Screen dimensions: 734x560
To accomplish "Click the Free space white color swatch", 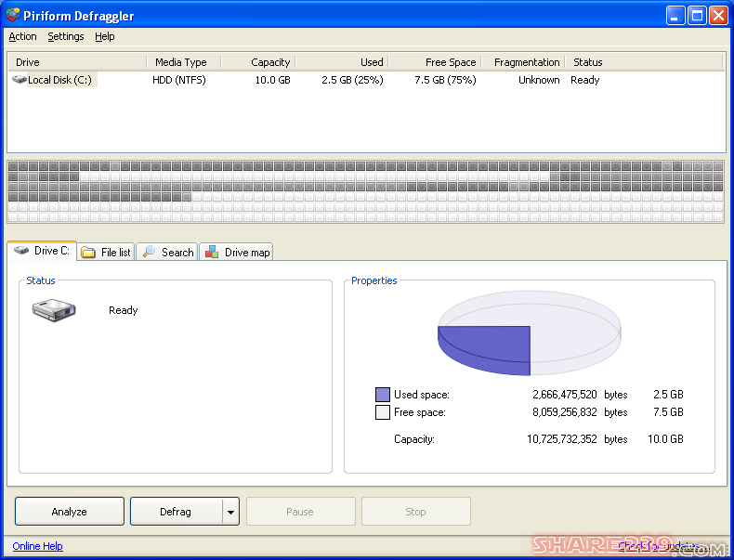I will [x=383, y=412].
